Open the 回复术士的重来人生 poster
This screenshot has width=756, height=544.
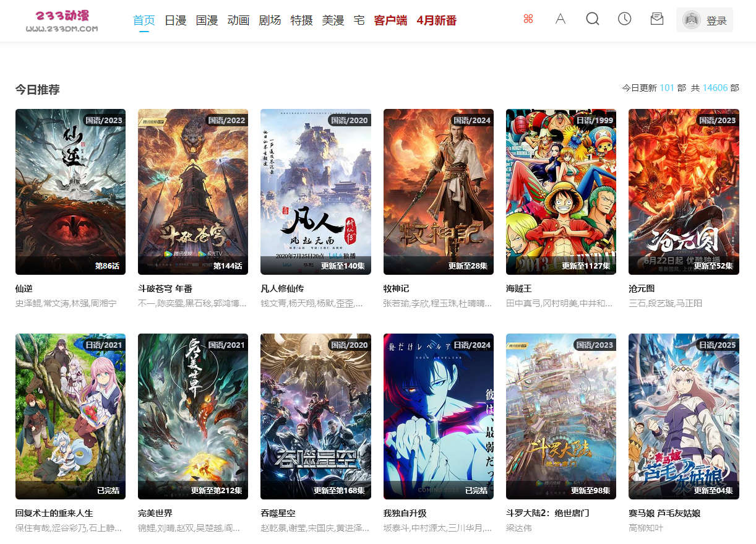71,417
